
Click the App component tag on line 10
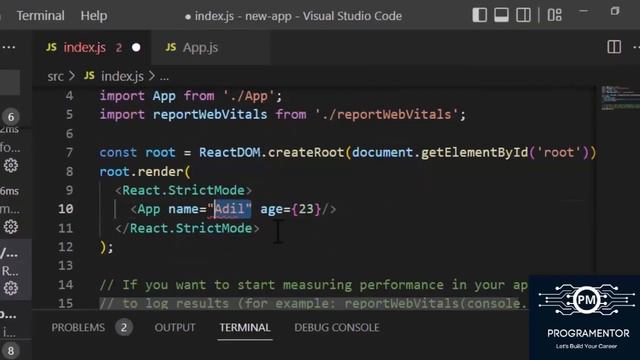pos(149,209)
